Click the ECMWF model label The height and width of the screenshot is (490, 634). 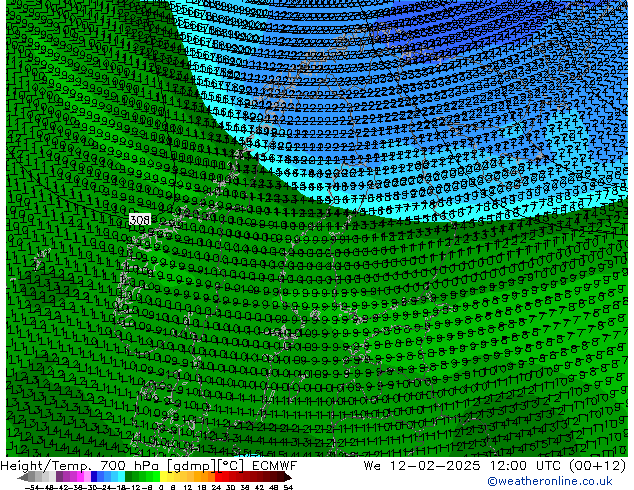(274, 466)
